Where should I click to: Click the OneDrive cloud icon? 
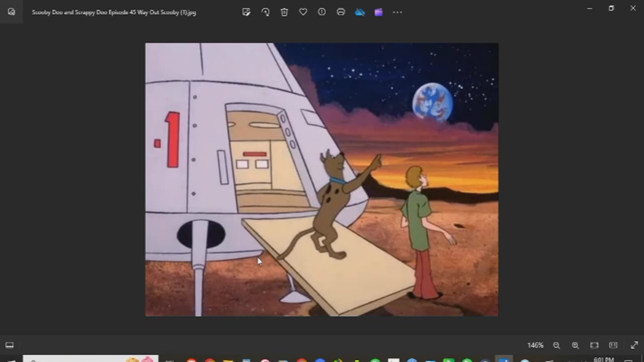coord(360,12)
